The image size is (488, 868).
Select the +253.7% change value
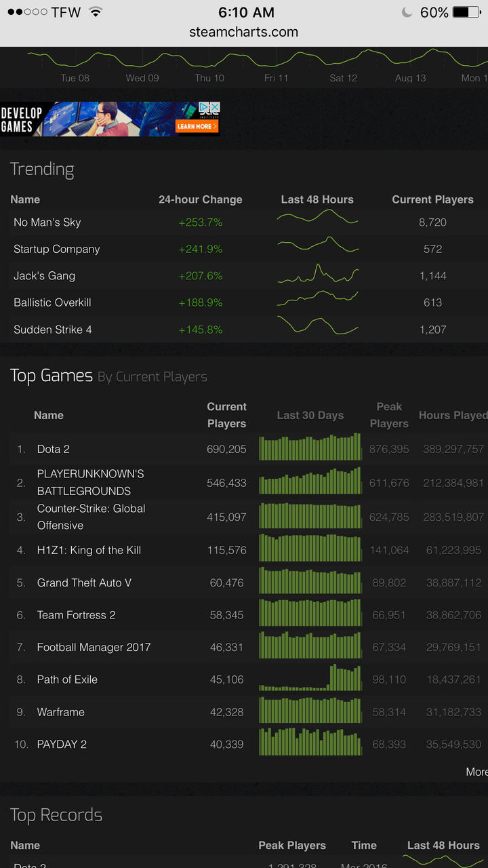pos(201,222)
